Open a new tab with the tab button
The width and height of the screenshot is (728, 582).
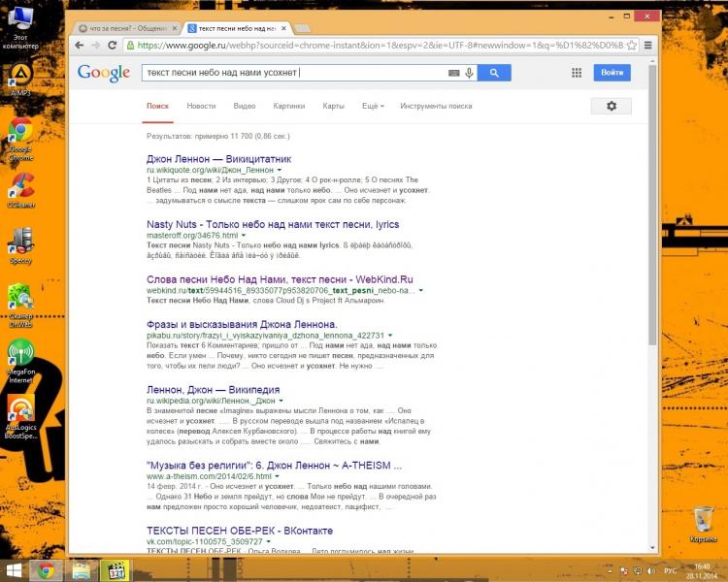[x=302, y=29]
